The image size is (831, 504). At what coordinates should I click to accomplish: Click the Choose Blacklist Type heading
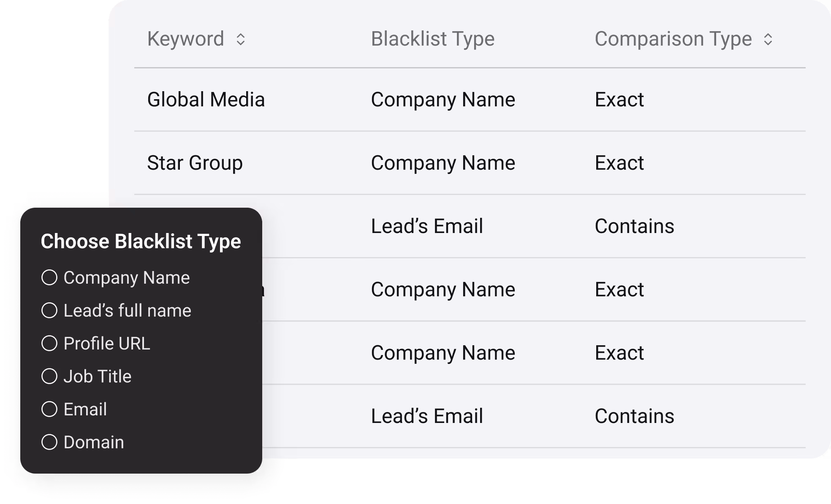141,241
